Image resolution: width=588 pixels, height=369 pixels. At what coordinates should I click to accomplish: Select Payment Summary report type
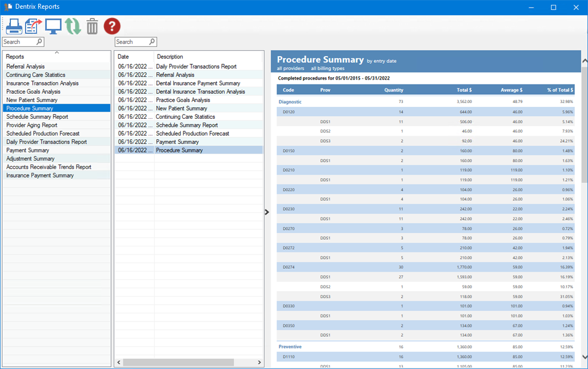(x=28, y=150)
